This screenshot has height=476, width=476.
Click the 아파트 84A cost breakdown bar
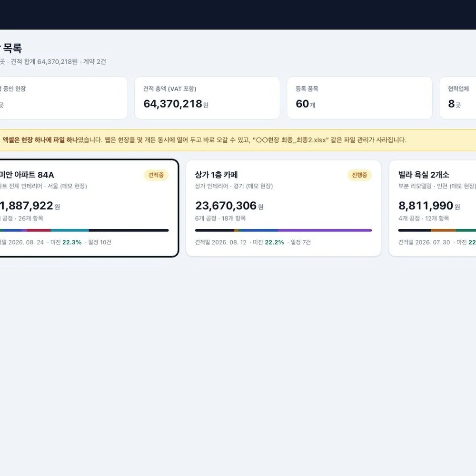[84, 230]
